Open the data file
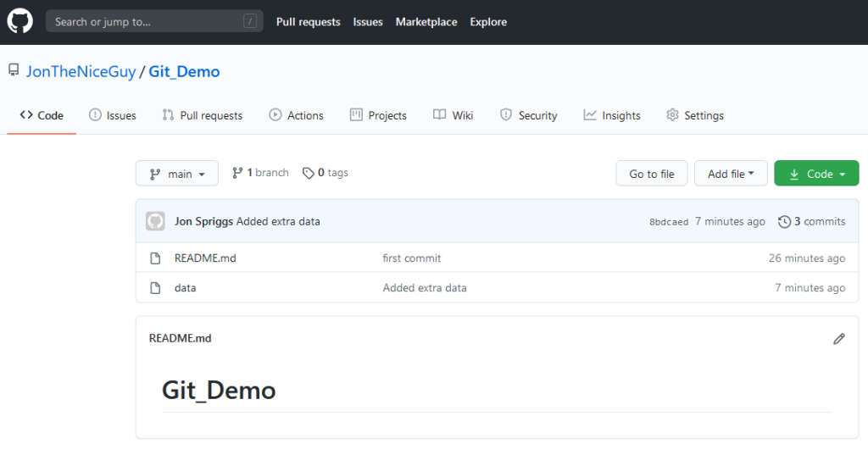868x455 pixels. pyautogui.click(x=186, y=288)
